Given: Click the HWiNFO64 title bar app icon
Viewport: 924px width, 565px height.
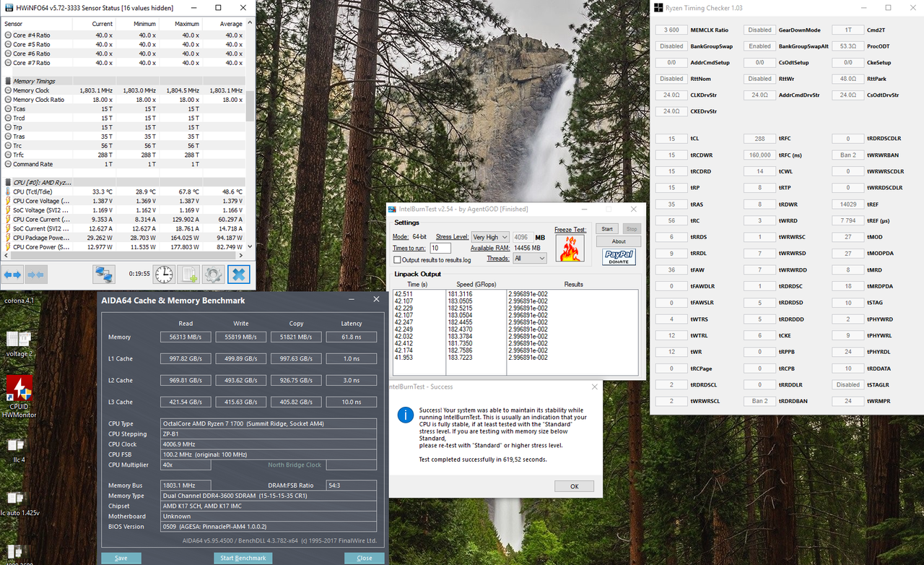Looking at the screenshot, I should pyautogui.click(x=9, y=8).
